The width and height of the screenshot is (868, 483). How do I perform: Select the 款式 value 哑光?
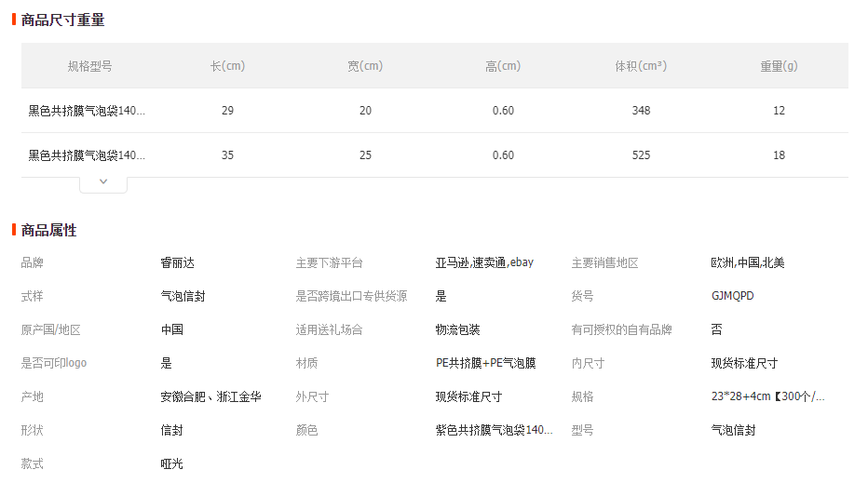pos(172,463)
